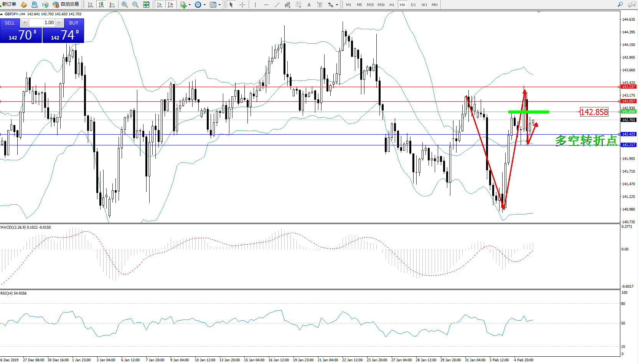Open the indicators list dropdown arrow

click(190, 5)
